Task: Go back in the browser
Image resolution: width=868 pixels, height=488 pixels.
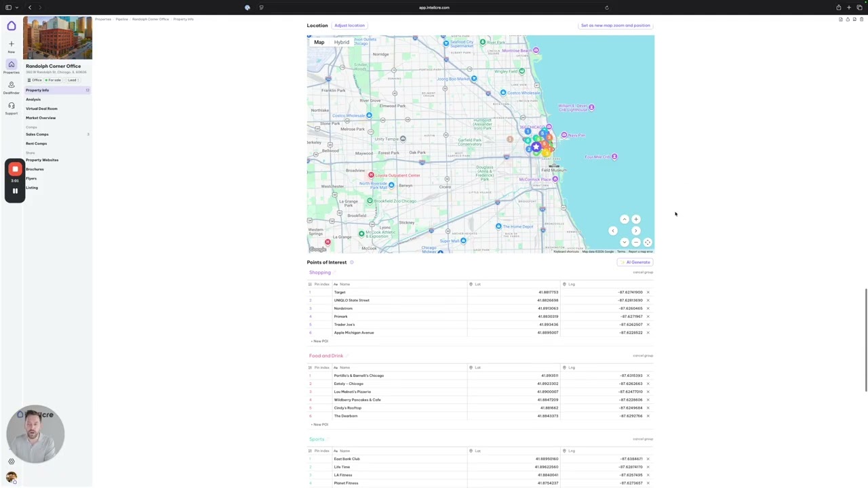Action: click(30, 7)
